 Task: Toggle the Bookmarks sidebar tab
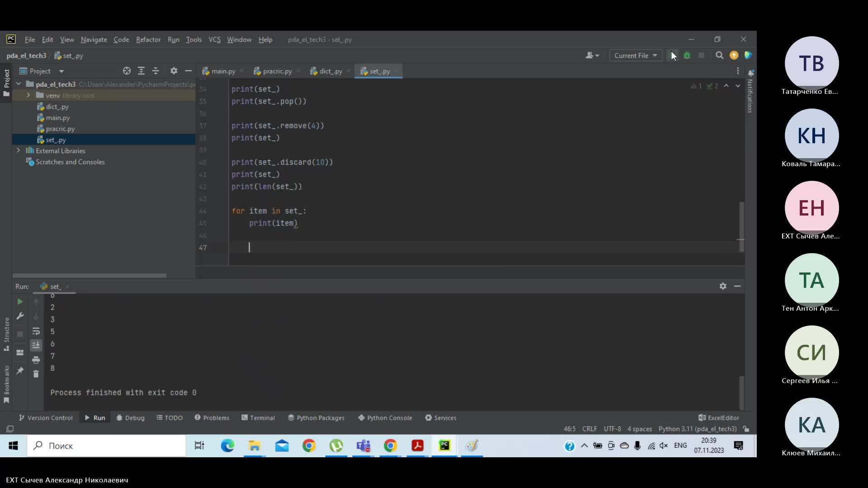(6, 384)
